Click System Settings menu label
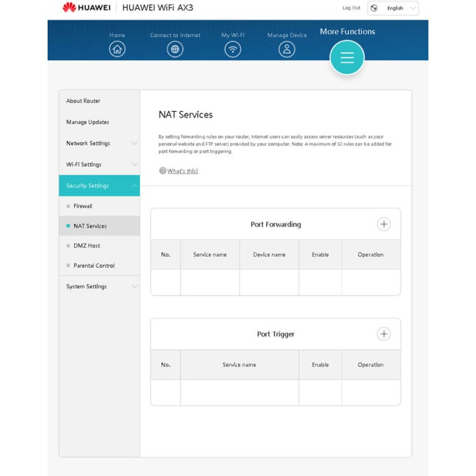 87,286
